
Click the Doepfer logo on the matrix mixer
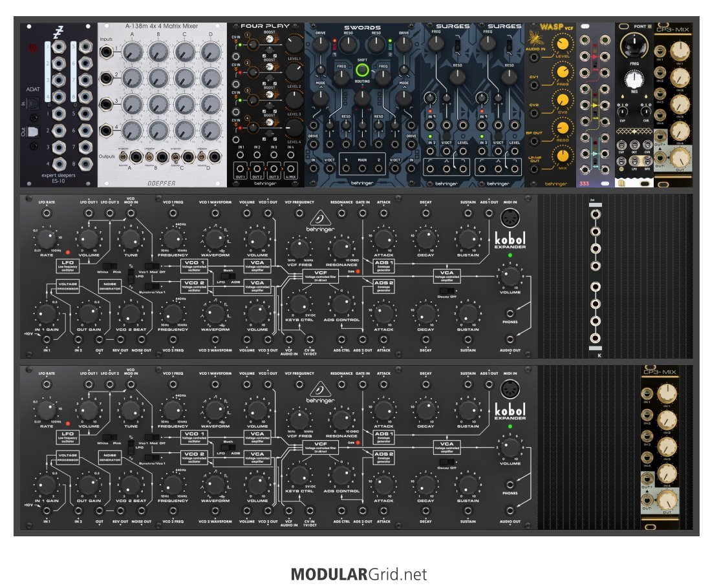tap(162, 183)
